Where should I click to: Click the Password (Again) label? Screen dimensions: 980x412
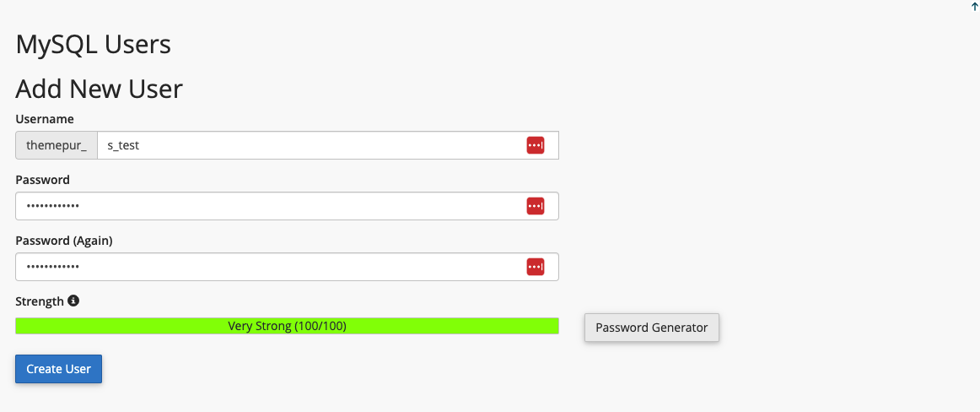64,240
